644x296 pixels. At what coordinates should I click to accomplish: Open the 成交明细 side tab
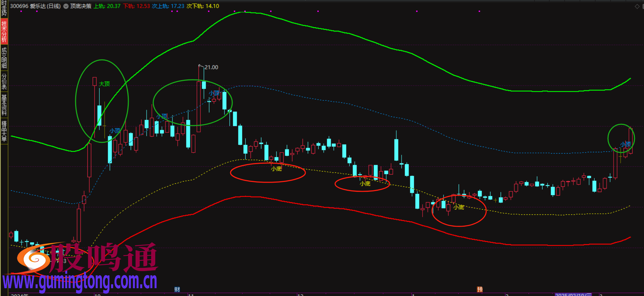pos(4,58)
